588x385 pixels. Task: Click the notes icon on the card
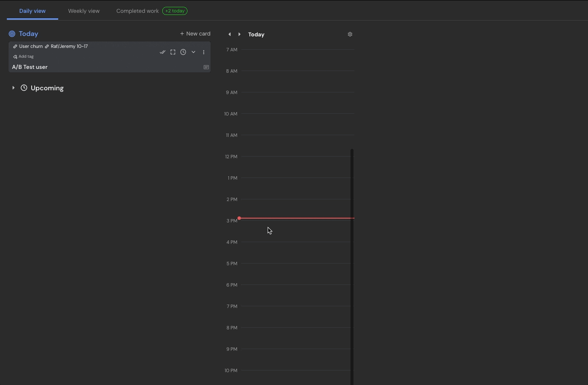[x=206, y=67]
